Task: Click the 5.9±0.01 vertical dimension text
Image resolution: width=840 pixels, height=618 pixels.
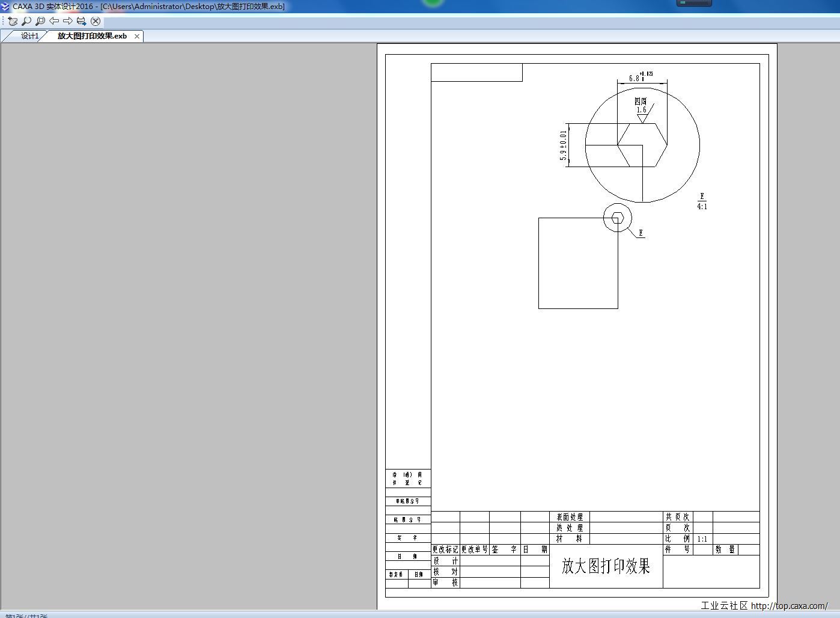Action: click(563, 145)
